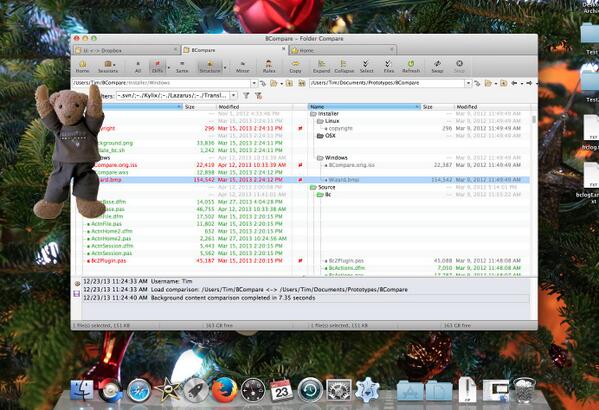Click the right pane up-one-level folder icon

(x=503, y=83)
